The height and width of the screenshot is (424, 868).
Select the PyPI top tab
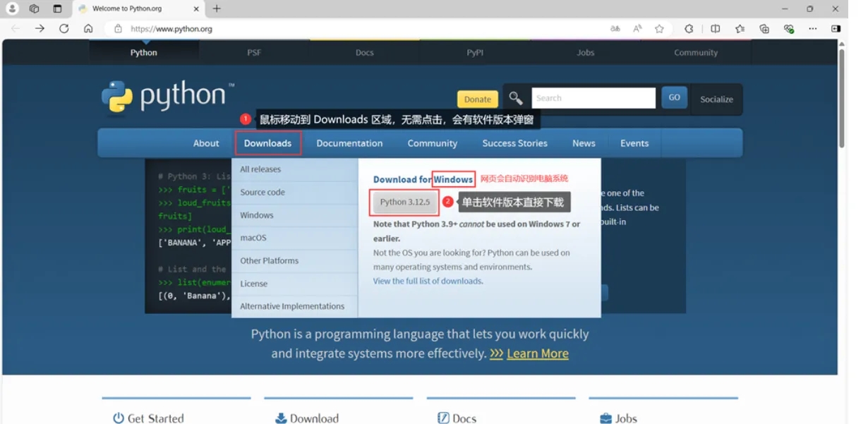point(475,52)
